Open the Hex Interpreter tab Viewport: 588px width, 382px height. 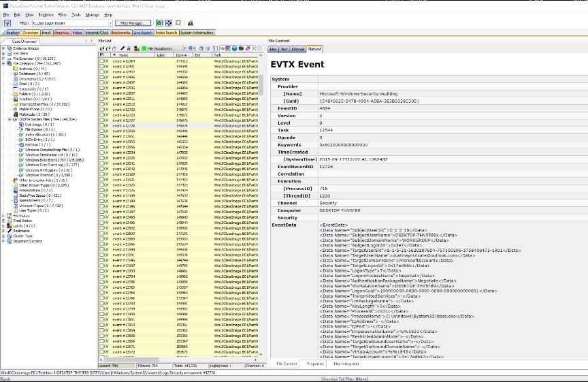click(346, 364)
